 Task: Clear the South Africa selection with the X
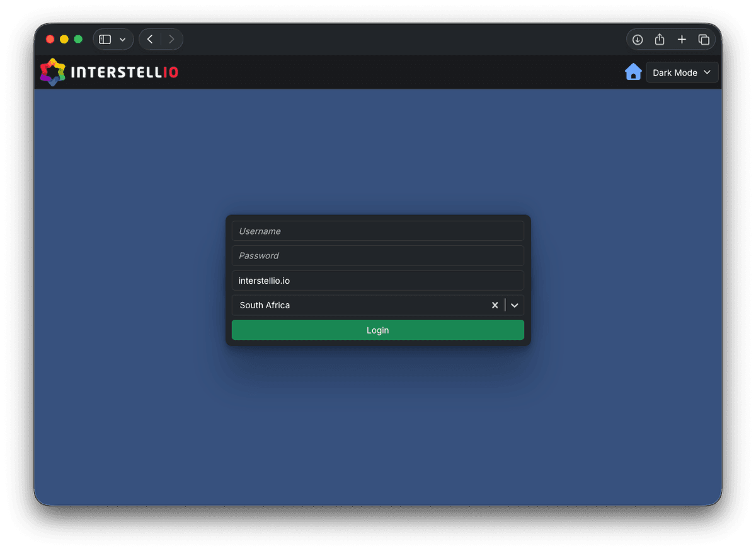tap(495, 305)
